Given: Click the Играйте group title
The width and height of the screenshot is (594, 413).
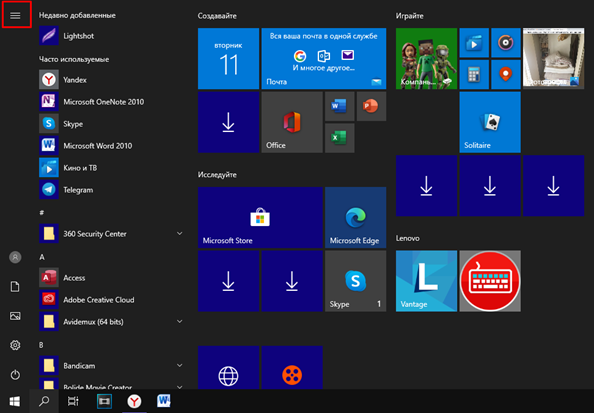Looking at the screenshot, I should pos(410,16).
